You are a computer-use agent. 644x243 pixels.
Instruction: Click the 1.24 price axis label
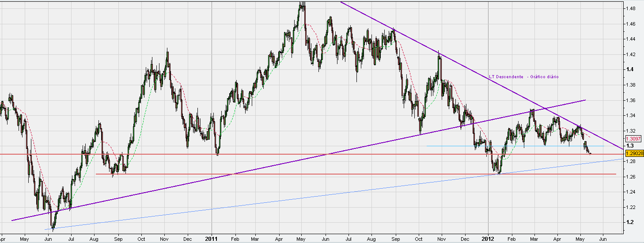[630, 192]
